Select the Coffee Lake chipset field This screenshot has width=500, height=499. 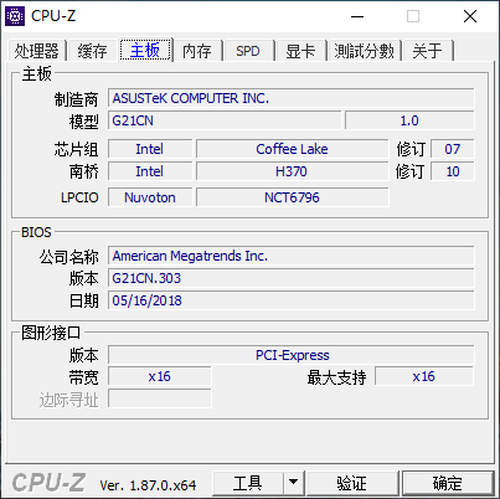(292, 149)
